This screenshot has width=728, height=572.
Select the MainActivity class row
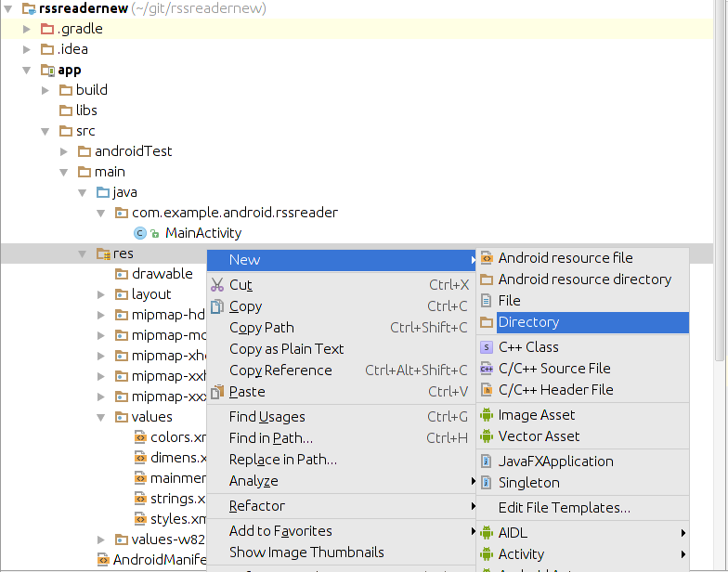pos(357,233)
